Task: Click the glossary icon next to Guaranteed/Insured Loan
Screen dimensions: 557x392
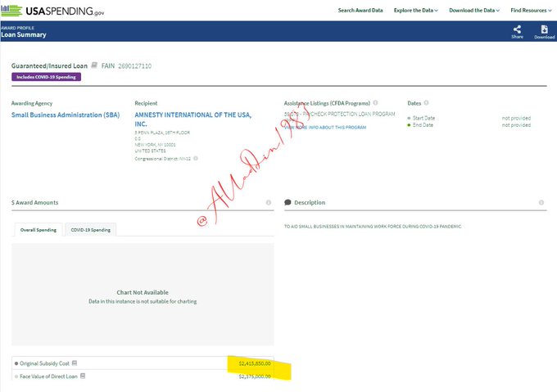Action: point(95,65)
